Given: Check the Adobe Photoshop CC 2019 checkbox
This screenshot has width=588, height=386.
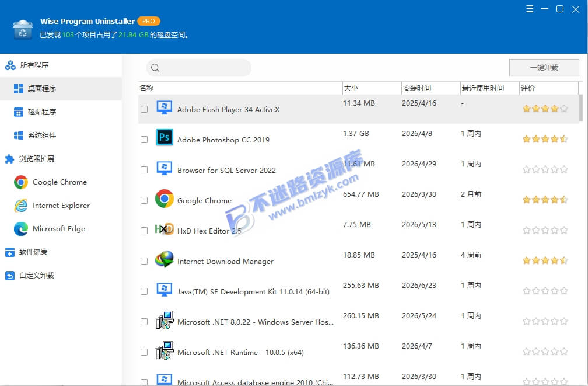Looking at the screenshot, I should click(x=144, y=140).
